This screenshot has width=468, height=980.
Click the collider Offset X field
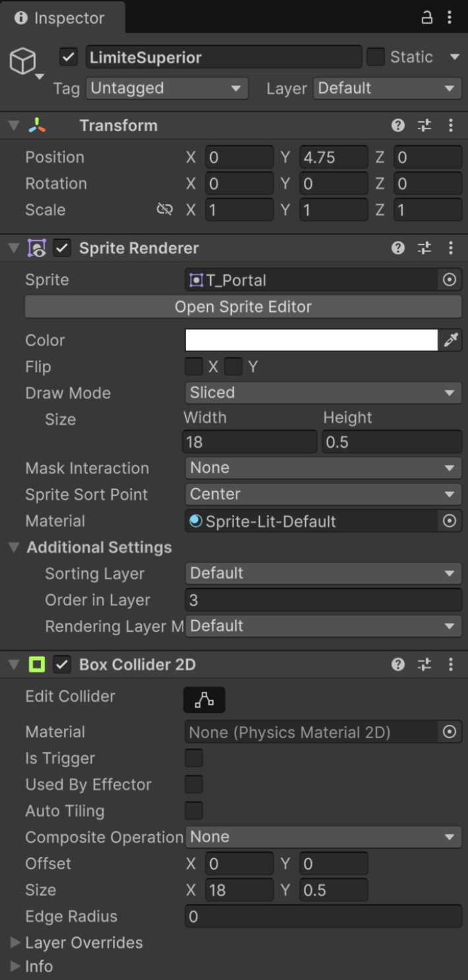click(x=239, y=864)
